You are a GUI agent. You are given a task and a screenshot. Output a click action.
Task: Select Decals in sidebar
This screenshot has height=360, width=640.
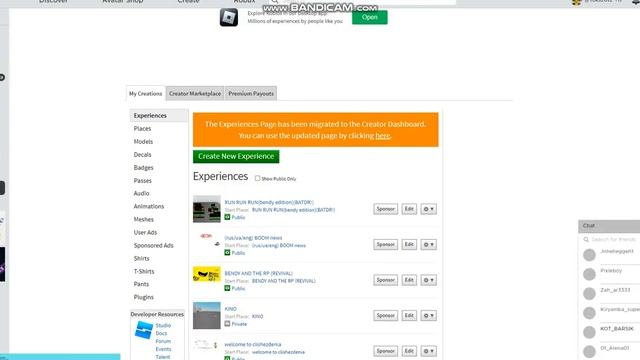pos(142,155)
